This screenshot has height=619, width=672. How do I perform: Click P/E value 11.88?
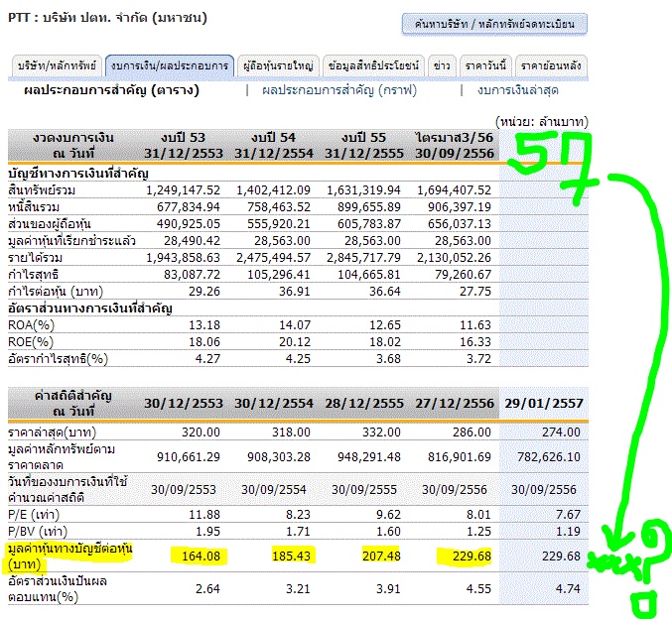[204, 515]
